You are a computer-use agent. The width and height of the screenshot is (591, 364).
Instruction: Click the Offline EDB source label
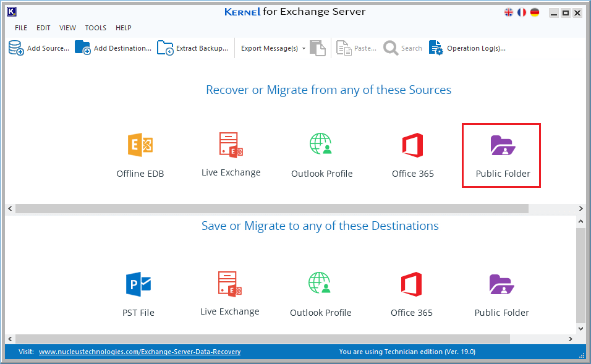(x=140, y=174)
